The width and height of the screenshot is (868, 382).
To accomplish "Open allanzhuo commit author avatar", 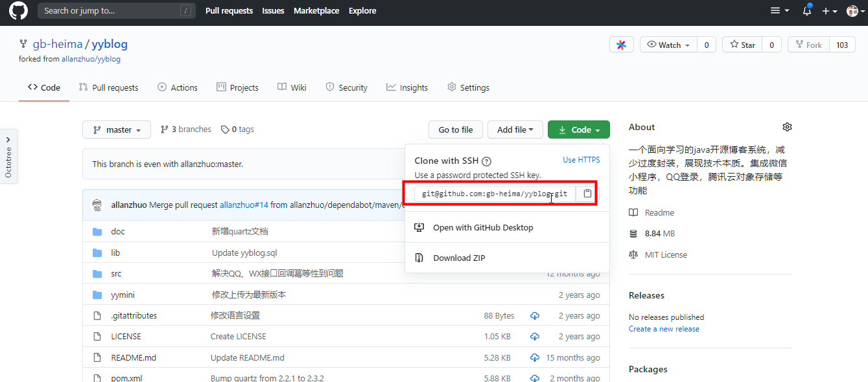I will (98, 205).
